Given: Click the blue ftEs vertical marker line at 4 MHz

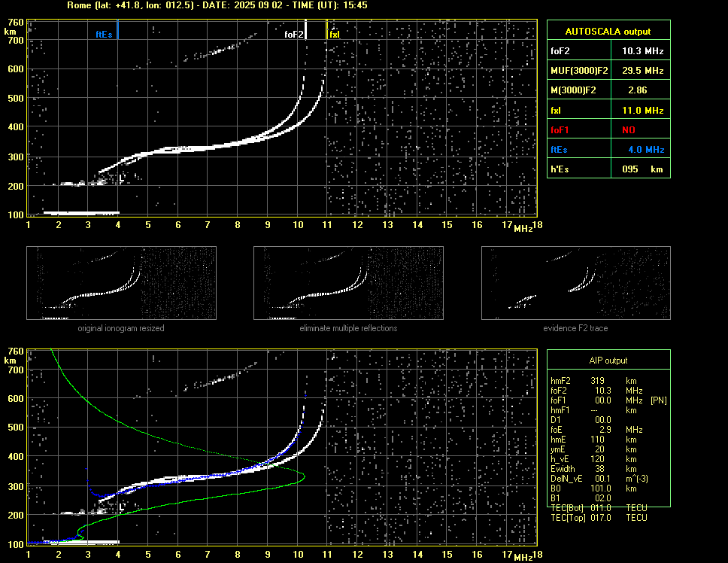Looking at the screenshot, I should tap(118, 29).
